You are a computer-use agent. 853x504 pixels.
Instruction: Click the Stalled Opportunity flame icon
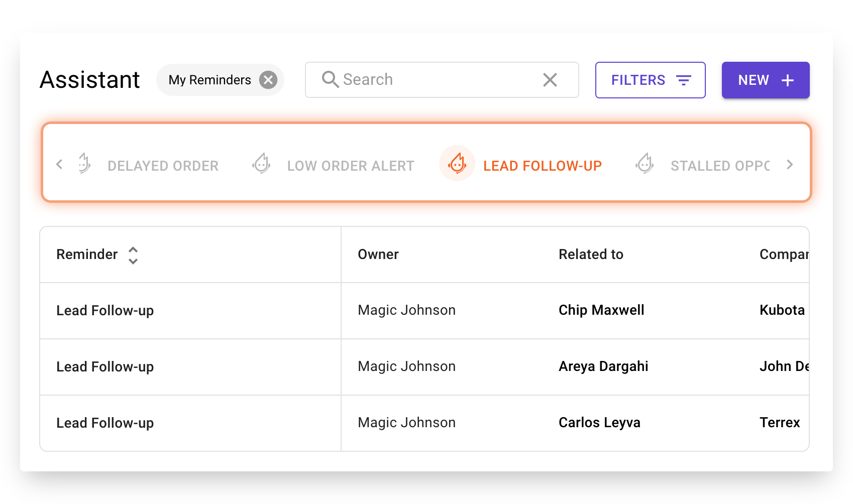click(x=645, y=164)
